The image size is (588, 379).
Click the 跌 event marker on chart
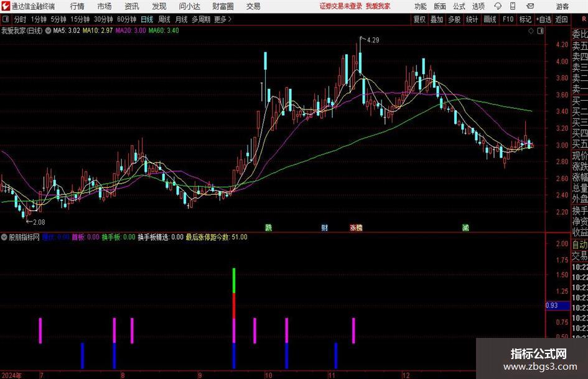tap(269, 227)
